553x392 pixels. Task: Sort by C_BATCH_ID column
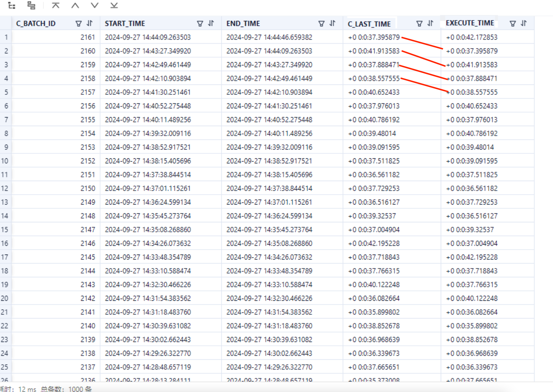click(90, 23)
